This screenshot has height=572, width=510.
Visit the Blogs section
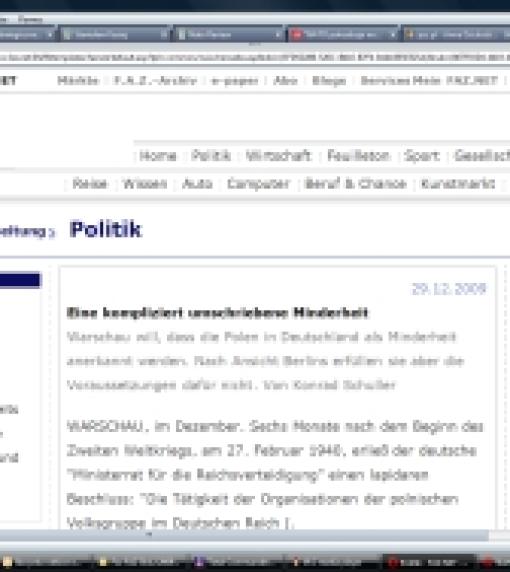pos(329,81)
